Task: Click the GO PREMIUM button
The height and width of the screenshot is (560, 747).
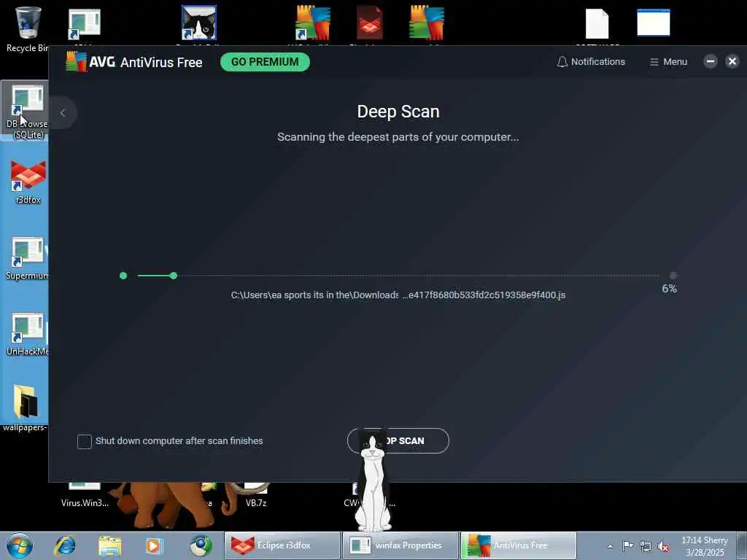Action: (265, 62)
